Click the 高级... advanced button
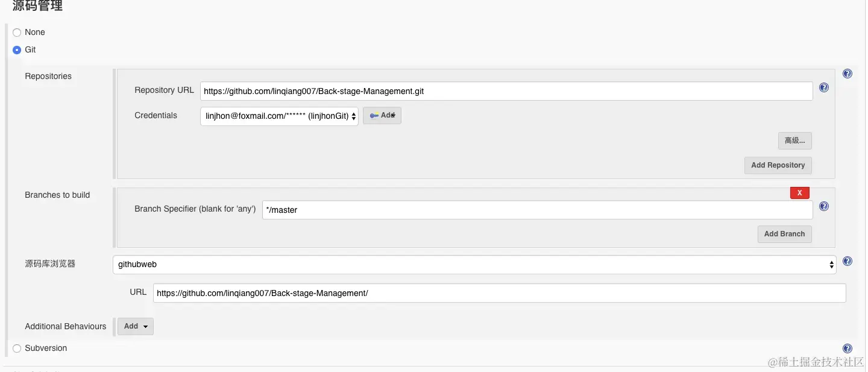The width and height of the screenshot is (868, 372). pos(794,140)
